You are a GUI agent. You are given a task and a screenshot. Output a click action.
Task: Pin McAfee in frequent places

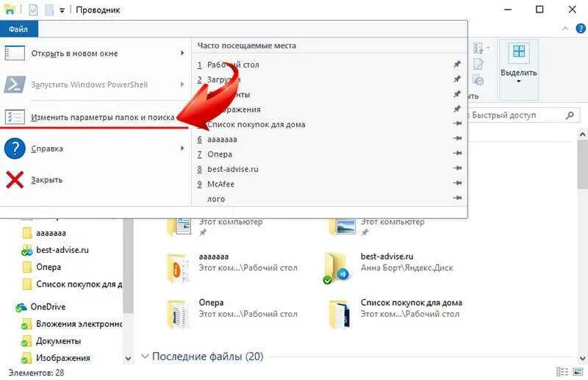(x=457, y=183)
